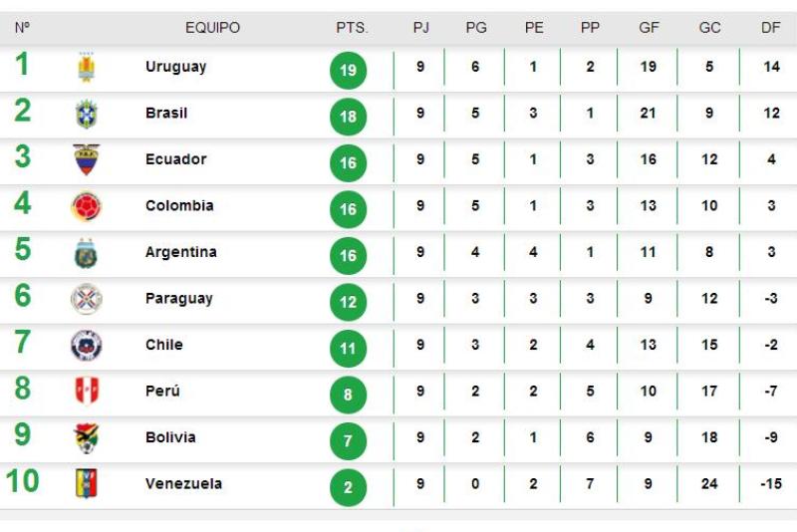
Task: Select the rank number 5 for Argentina
Action: pos(23,249)
